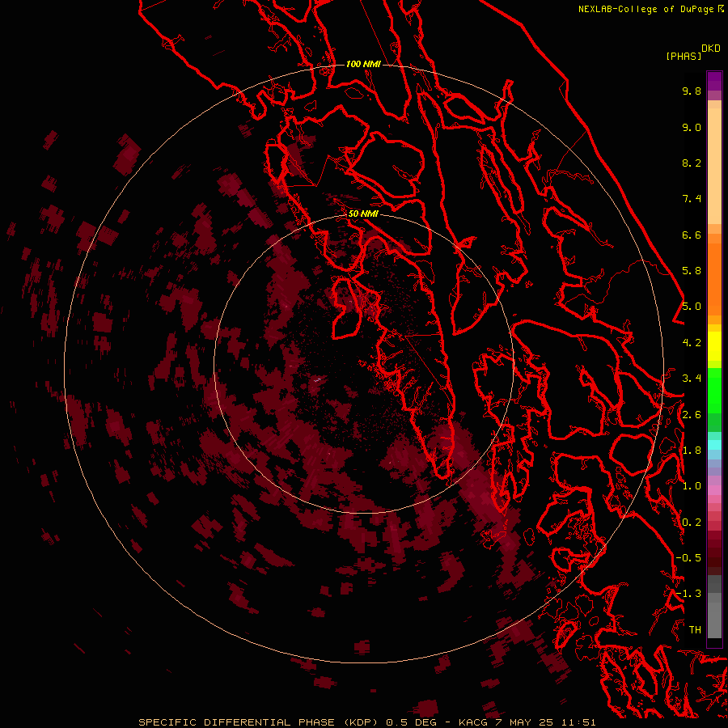The height and width of the screenshot is (728, 728).
Task: Pick the pink segment of the color bar
Action: click(x=714, y=490)
